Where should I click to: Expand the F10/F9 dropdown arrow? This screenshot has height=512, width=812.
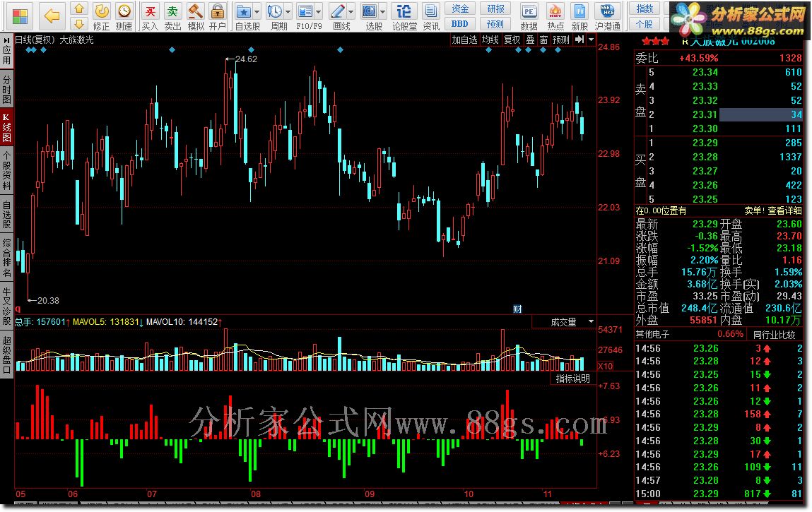[319, 11]
